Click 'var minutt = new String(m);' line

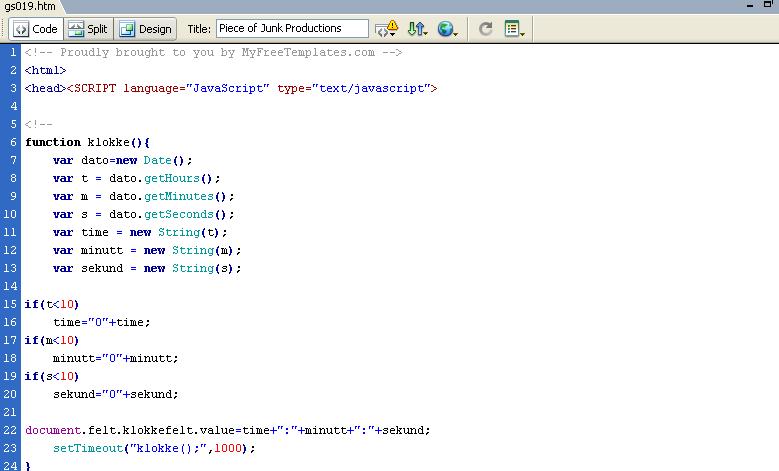coord(147,250)
